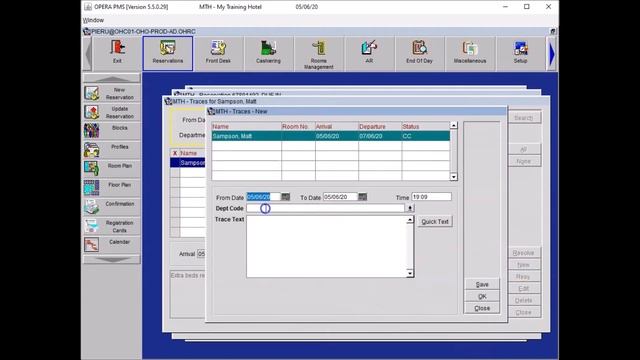Open Floor Plan from the sidebar
The height and width of the screenshot is (360, 640).
tap(112, 188)
